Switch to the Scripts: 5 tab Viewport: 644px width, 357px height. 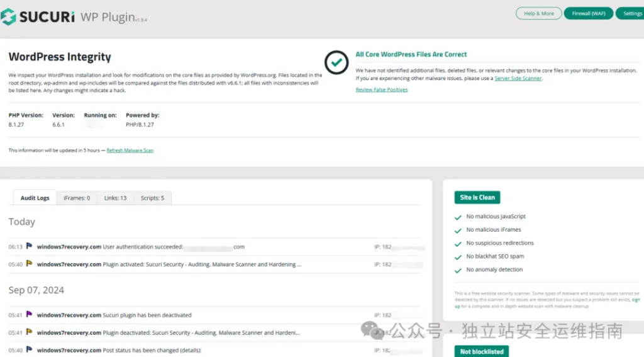click(x=152, y=198)
